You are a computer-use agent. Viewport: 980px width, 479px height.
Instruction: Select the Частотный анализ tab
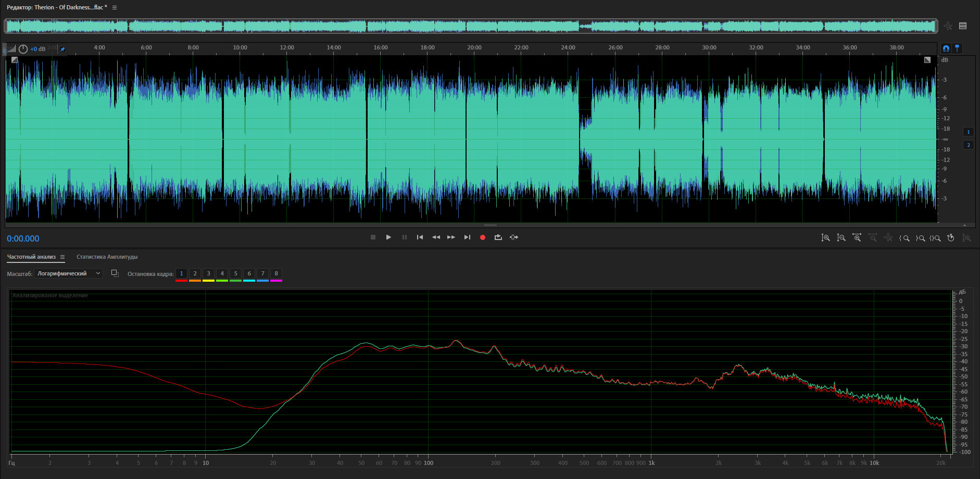tap(31, 257)
